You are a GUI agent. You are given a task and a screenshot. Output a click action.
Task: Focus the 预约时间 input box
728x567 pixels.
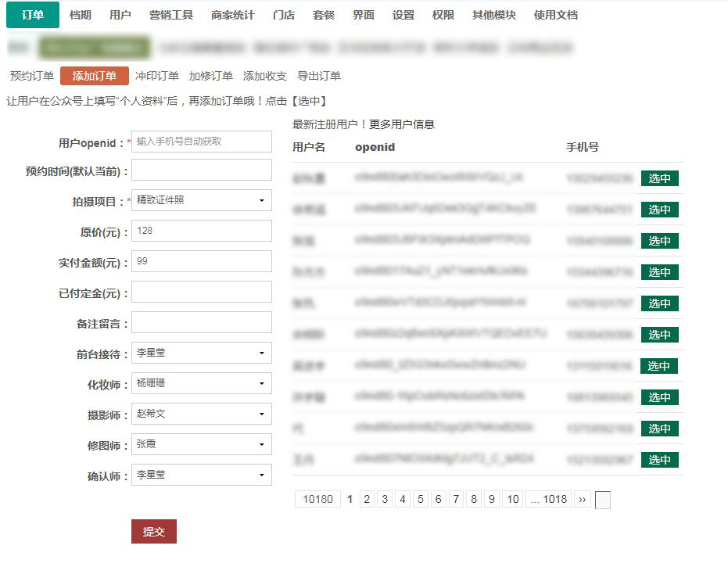click(x=202, y=170)
